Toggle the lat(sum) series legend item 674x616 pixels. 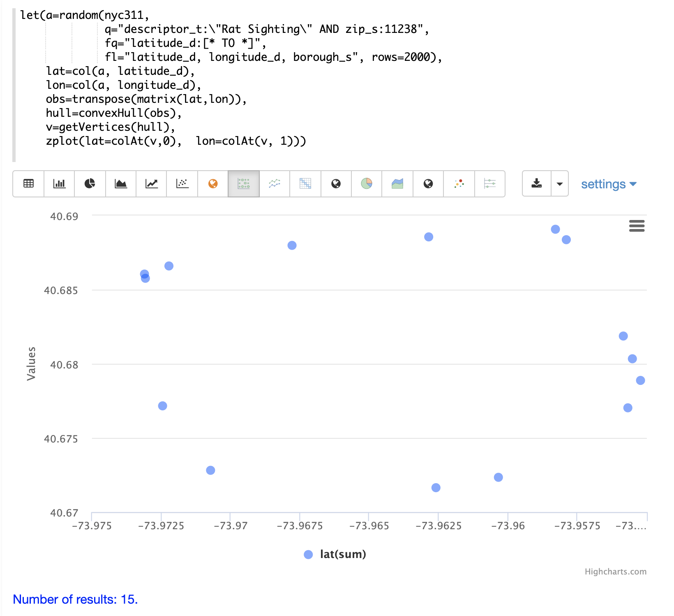[342, 554]
